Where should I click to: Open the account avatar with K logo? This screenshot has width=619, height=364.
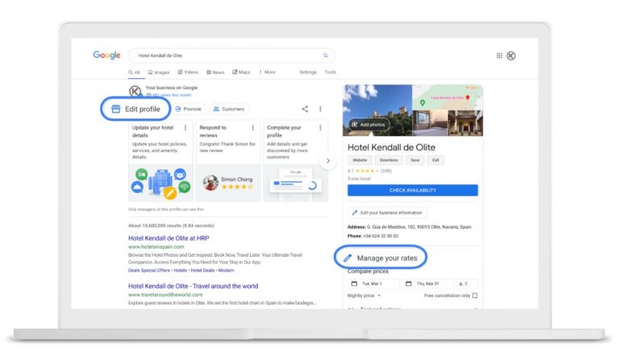coord(511,56)
